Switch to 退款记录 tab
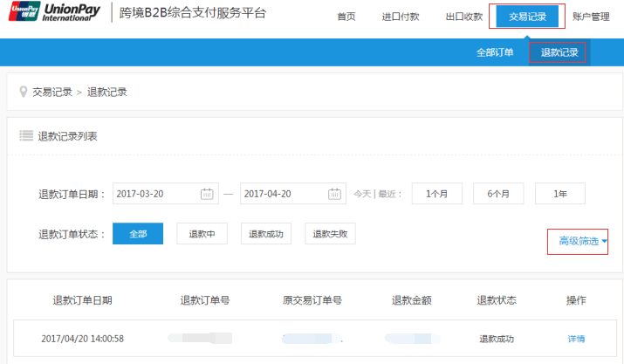 pos(559,52)
